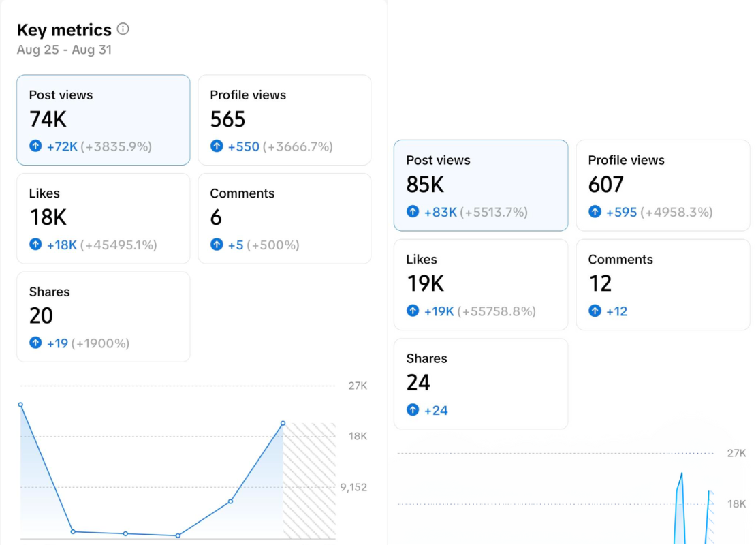Open the Profile views 607 metric card
The height and width of the screenshot is (545, 756).
tap(663, 185)
